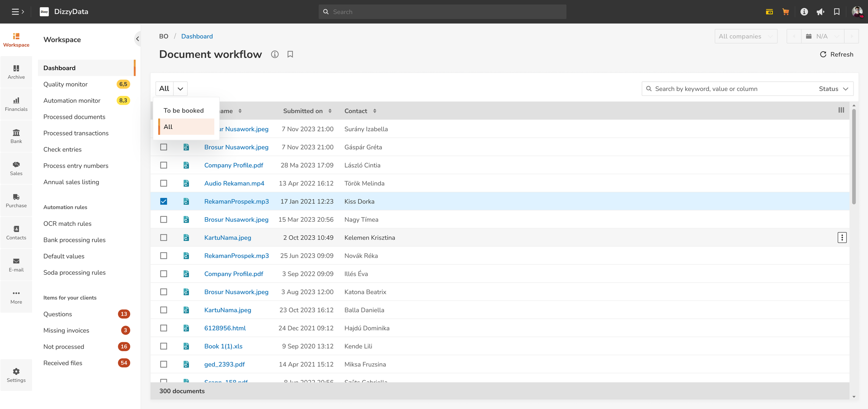The image size is (868, 409).
Task: Open the Book 1(1).xls document link
Action: point(223,346)
